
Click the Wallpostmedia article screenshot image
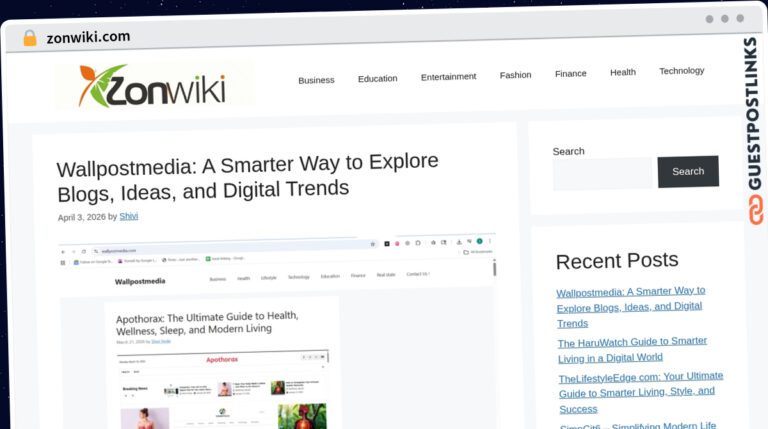pyautogui.click(x=277, y=332)
